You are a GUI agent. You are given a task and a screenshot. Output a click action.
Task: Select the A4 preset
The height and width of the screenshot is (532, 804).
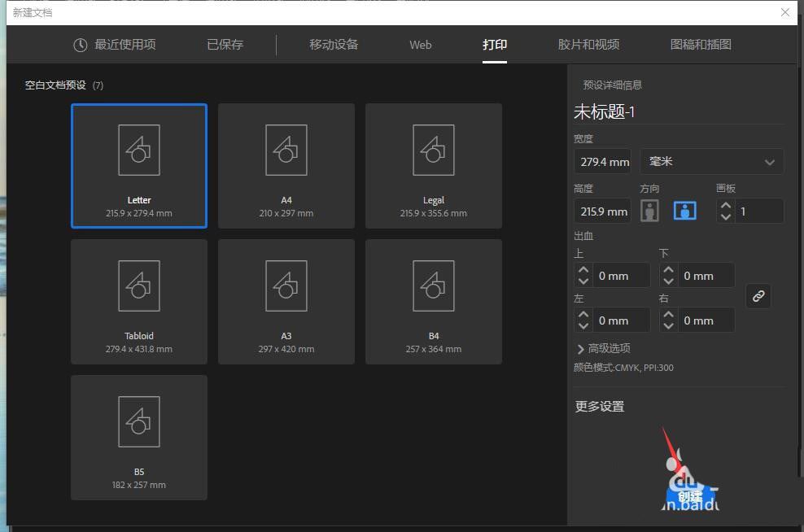286,150
